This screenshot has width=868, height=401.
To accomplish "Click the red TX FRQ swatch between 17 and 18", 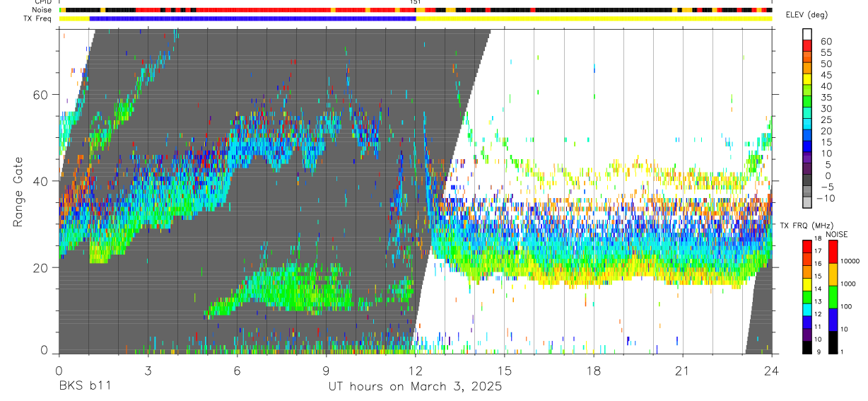I will pos(807,246).
